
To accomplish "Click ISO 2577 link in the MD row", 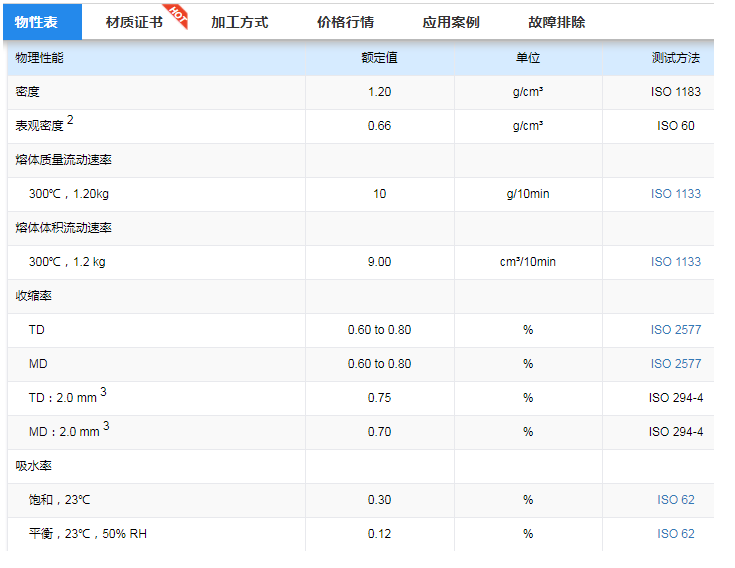I will 675,364.
